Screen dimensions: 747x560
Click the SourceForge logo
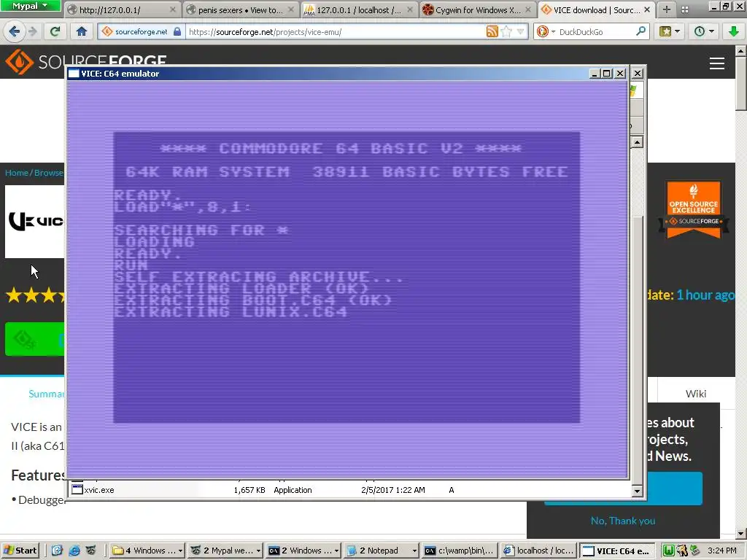click(x=86, y=61)
